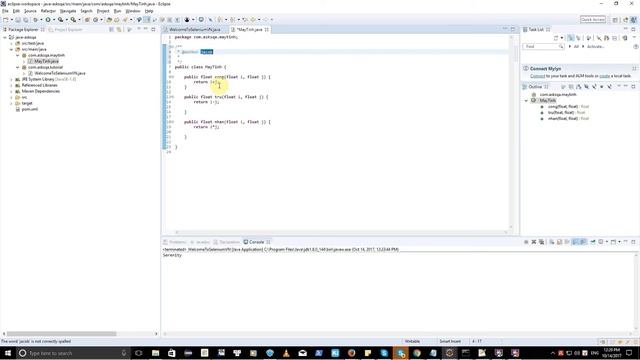Click Remove All Terminated Launches in Console
The width and height of the screenshot is (640, 360).
541,242
